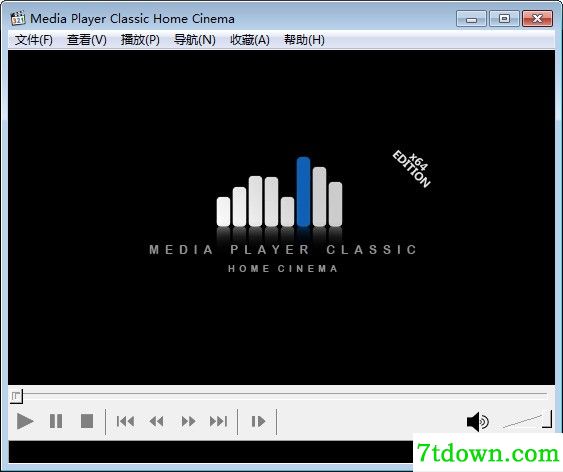Click the MPC-HC app icon in title bar
The height and width of the screenshot is (472, 563).
coord(18,19)
